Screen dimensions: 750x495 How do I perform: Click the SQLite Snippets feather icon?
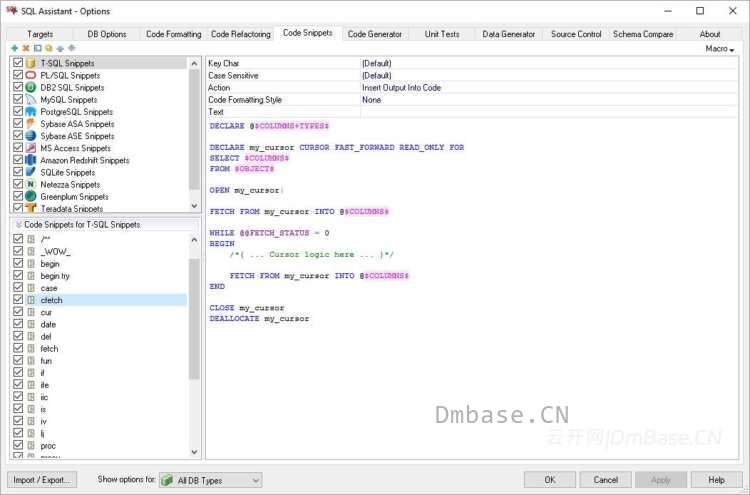pyautogui.click(x=31, y=172)
